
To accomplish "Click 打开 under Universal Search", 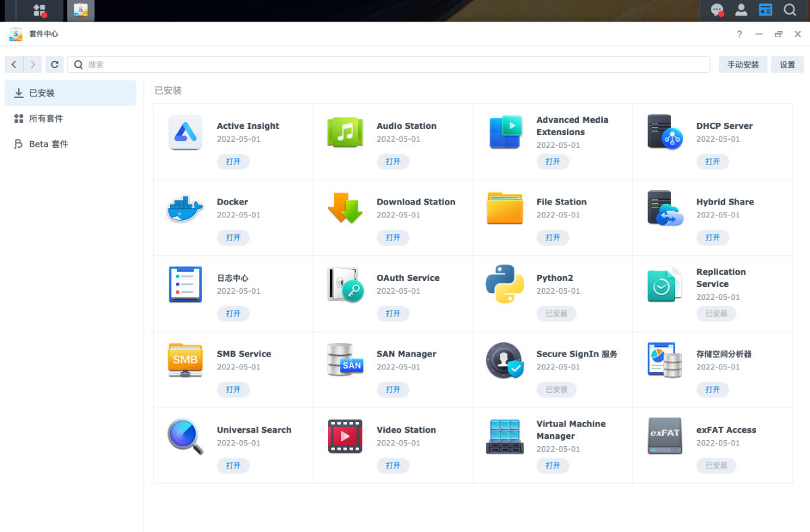I will pyautogui.click(x=233, y=465).
